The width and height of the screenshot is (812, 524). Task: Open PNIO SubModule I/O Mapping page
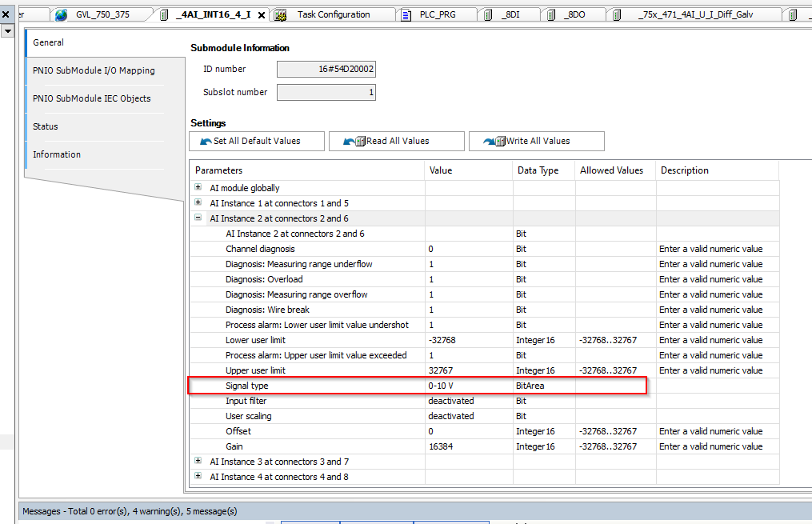click(x=94, y=70)
